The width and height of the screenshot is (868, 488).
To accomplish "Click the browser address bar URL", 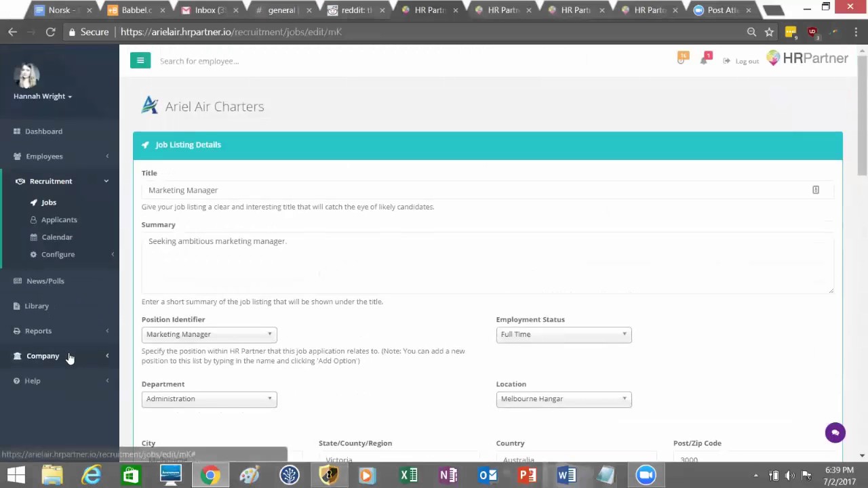I will click(231, 32).
